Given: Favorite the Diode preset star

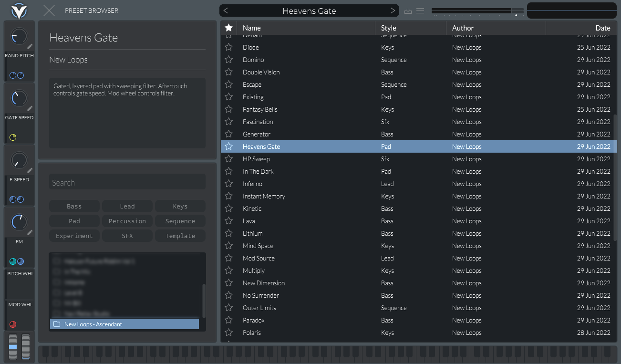Looking at the screenshot, I should point(229,47).
